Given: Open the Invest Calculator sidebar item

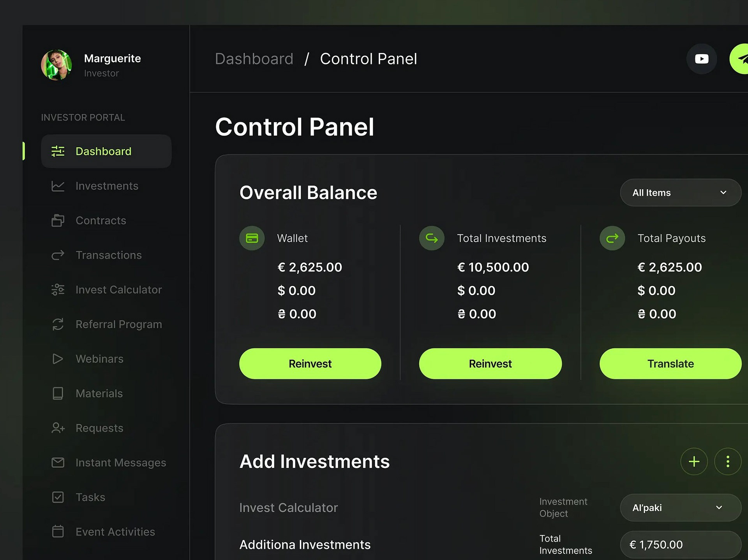Looking at the screenshot, I should (118, 290).
